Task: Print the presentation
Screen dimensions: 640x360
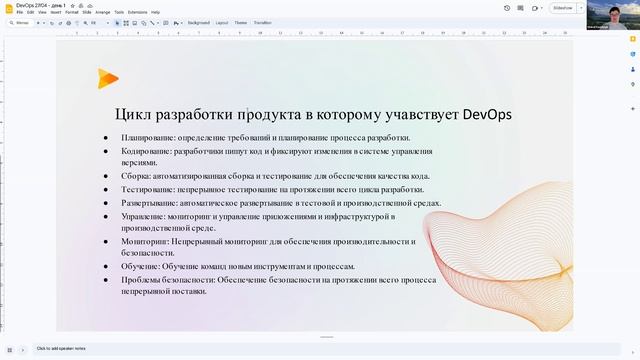Action: pyautogui.click(x=69, y=23)
